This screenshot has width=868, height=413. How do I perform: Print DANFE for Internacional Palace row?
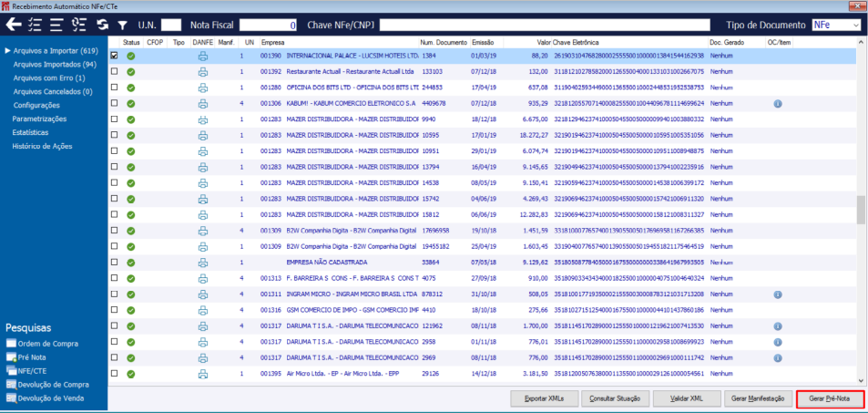point(202,56)
